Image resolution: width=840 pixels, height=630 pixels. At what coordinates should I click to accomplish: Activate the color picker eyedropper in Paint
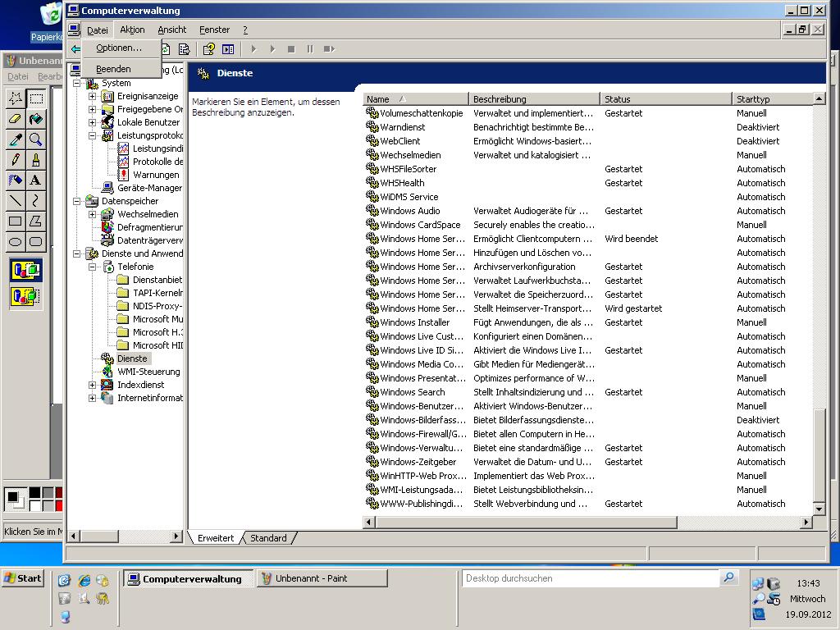pos(16,139)
